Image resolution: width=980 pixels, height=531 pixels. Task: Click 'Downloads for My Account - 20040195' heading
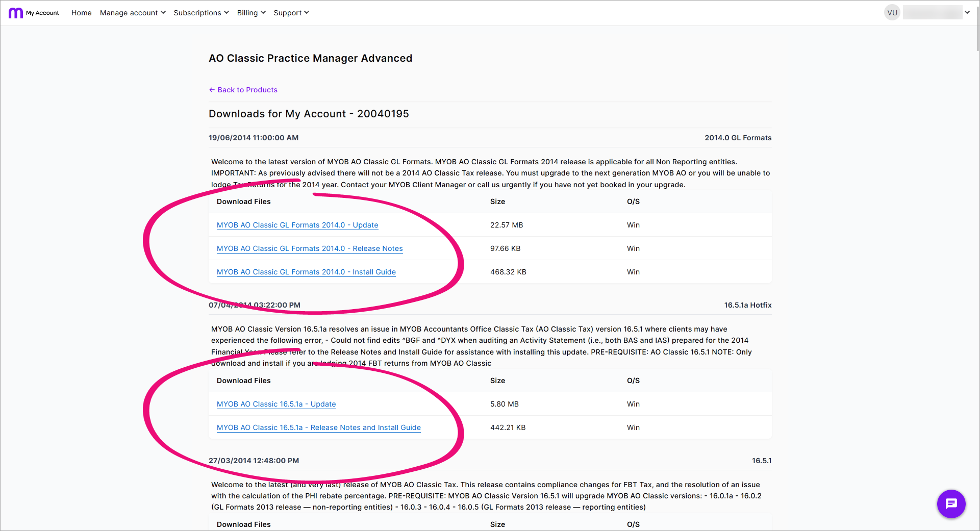pyautogui.click(x=309, y=114)
